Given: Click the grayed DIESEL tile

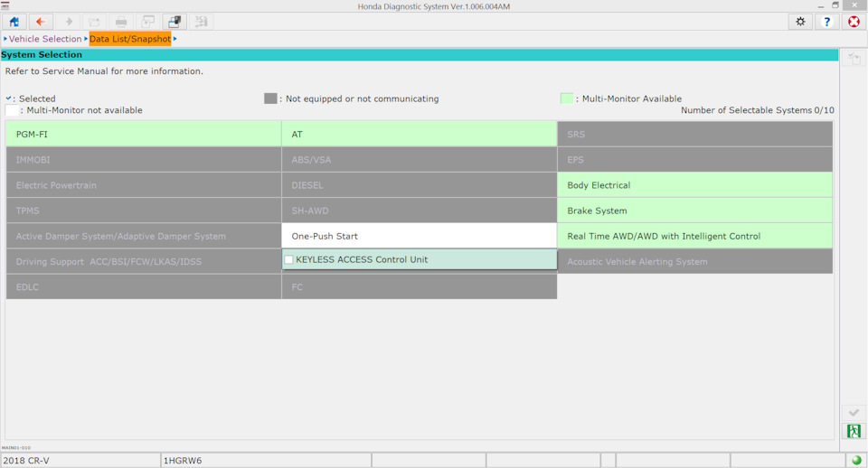Looking at the screenshot, I should coord(419,185).
